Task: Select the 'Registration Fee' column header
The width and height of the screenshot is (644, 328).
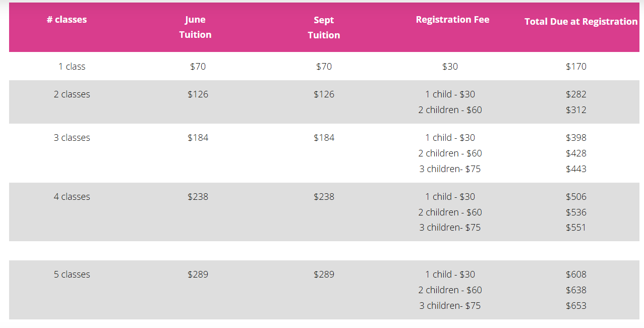Action: (452, 20)
